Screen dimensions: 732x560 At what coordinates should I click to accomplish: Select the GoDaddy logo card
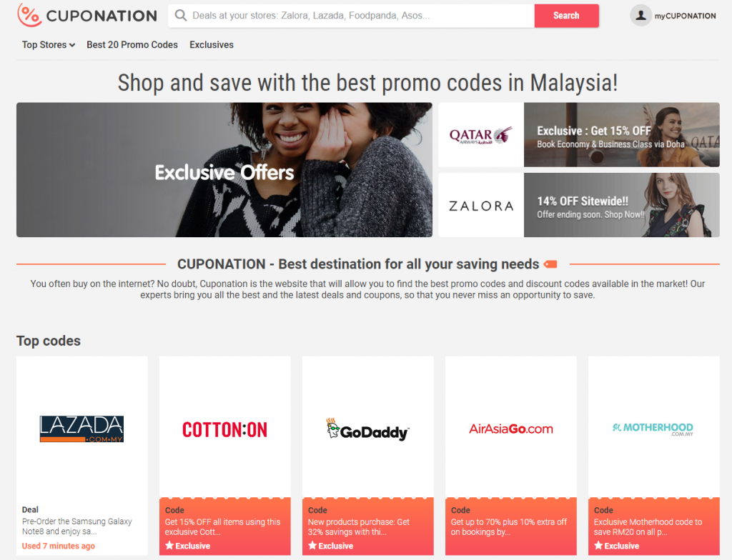pyautogui.click(x=368, y=429)
